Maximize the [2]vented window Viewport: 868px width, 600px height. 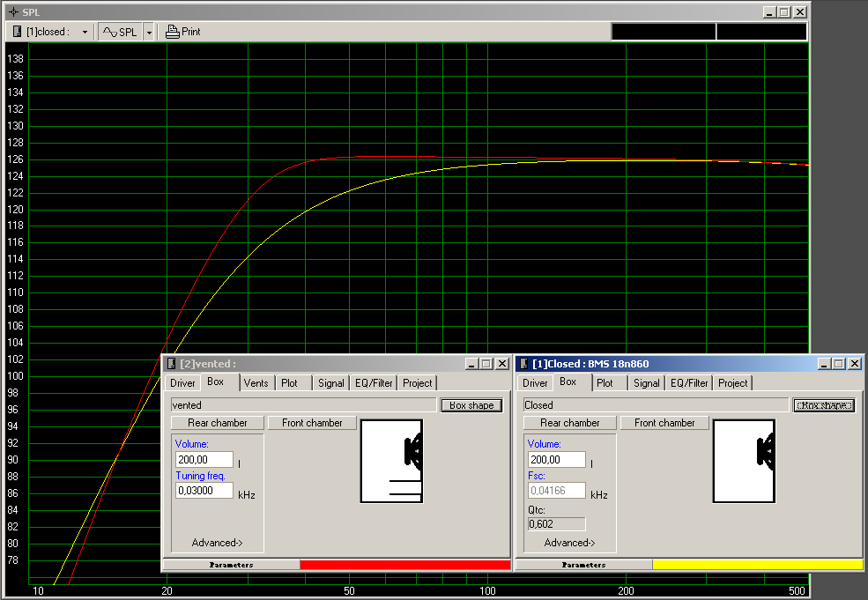(486, 364)
